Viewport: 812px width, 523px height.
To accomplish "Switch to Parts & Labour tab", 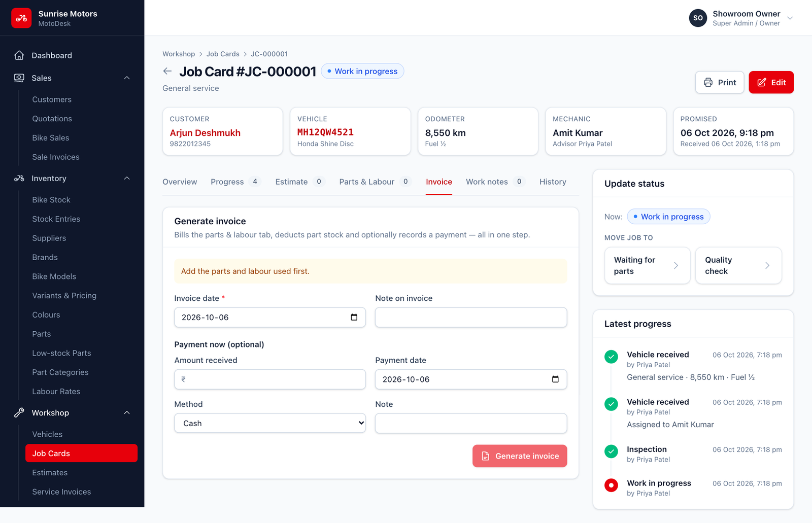I will pyautogui.click(x=375, y=182).
